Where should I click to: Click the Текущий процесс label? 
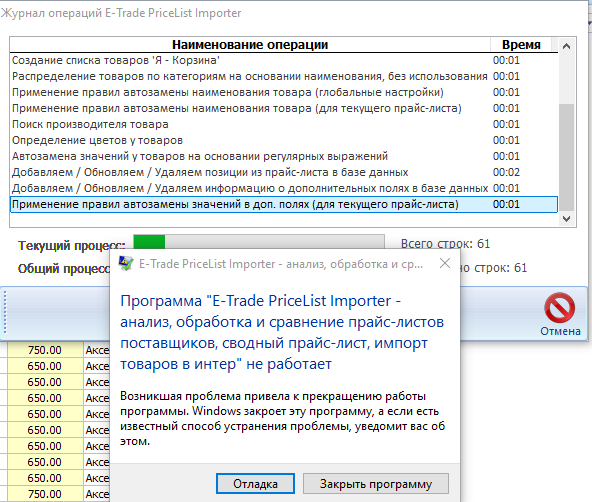71,245
